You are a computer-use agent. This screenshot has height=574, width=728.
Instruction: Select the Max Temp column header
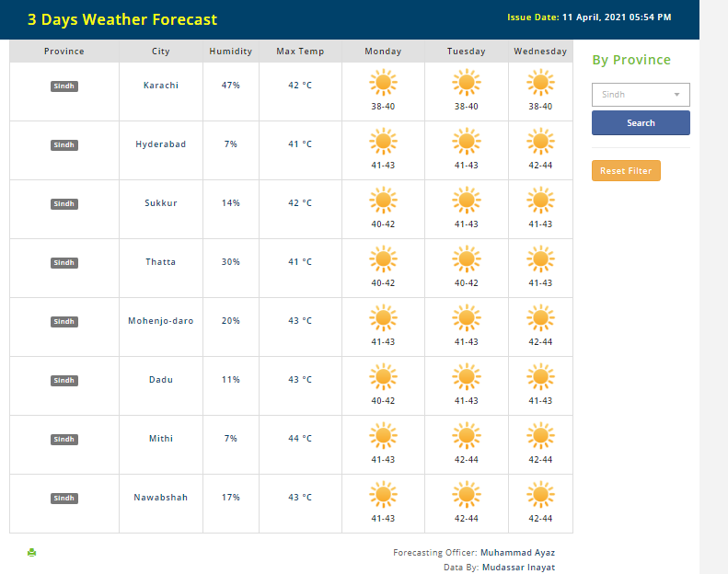300,52
